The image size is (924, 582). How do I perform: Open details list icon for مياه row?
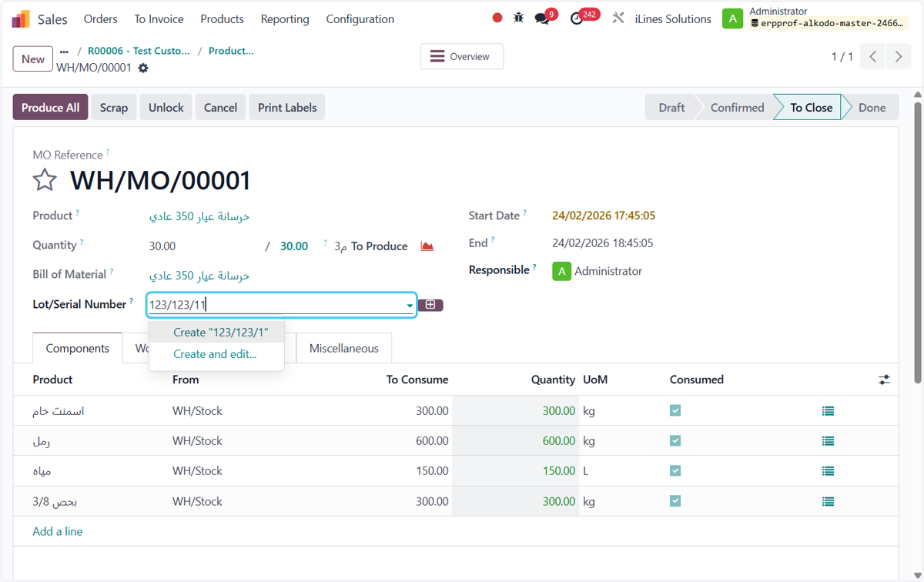tap(828, 471)
